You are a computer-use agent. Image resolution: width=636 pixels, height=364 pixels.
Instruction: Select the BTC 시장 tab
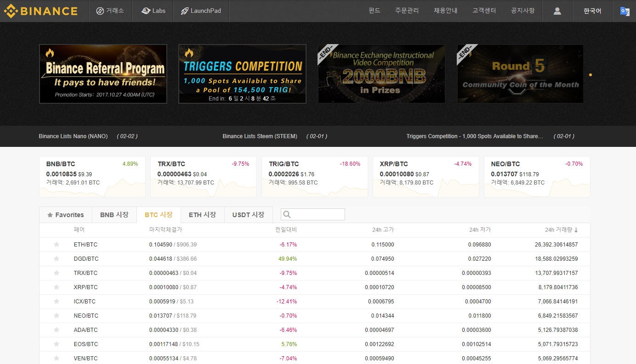[159, 215]
